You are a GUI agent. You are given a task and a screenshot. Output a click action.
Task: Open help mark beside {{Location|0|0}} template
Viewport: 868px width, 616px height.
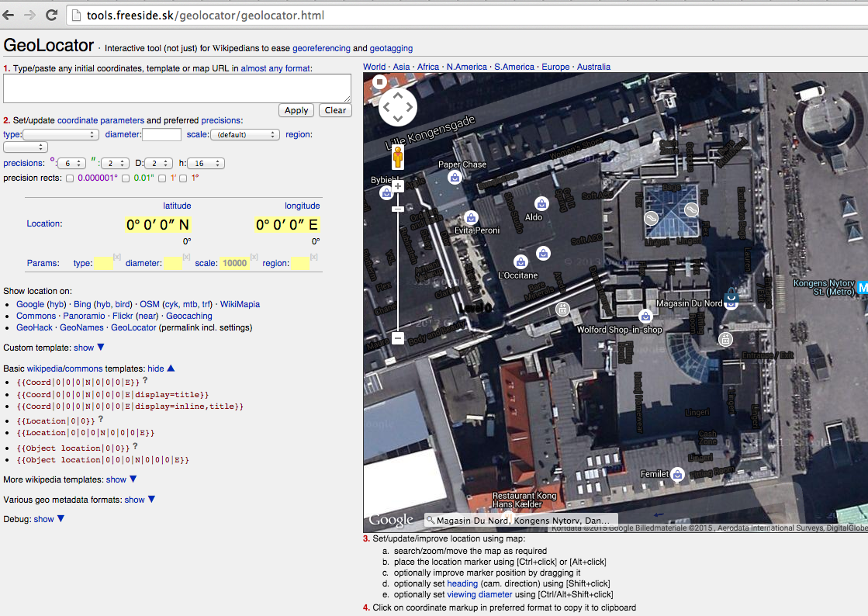[100, 419]
